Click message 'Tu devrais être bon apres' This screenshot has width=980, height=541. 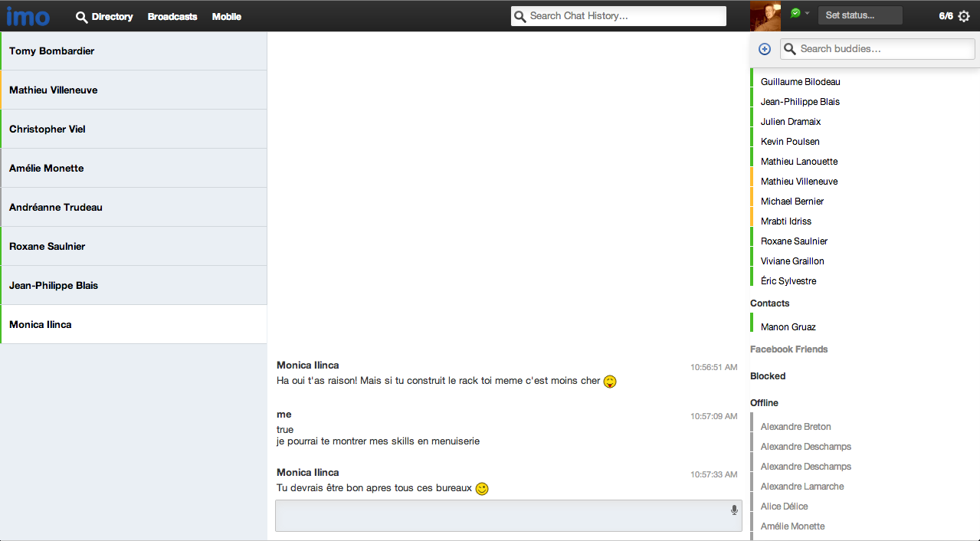coord(374,488)
